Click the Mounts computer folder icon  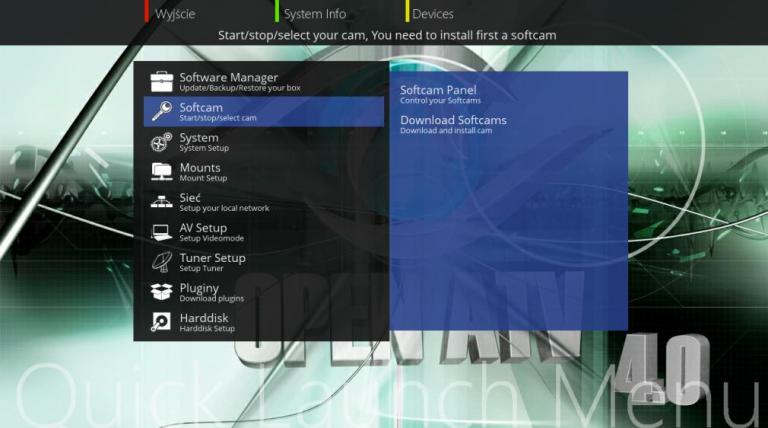pyautogui.click(x=162, y=172)
